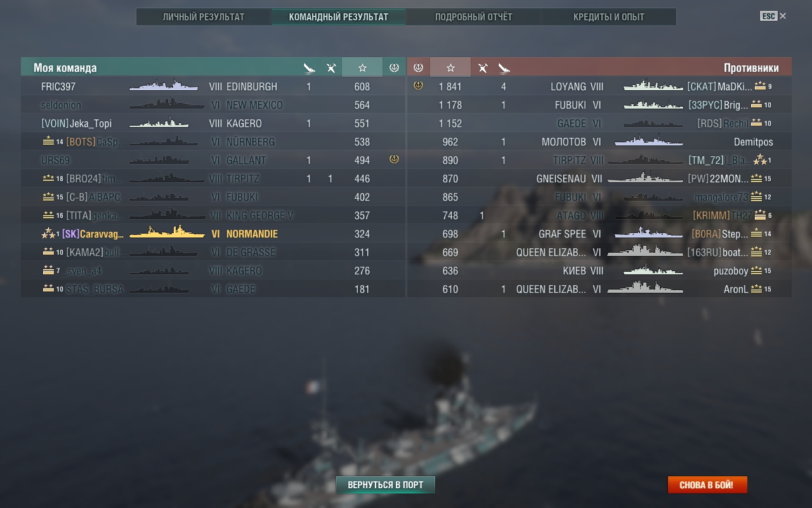
Task: Open the Личный результат tab
Action: point(204,17)
